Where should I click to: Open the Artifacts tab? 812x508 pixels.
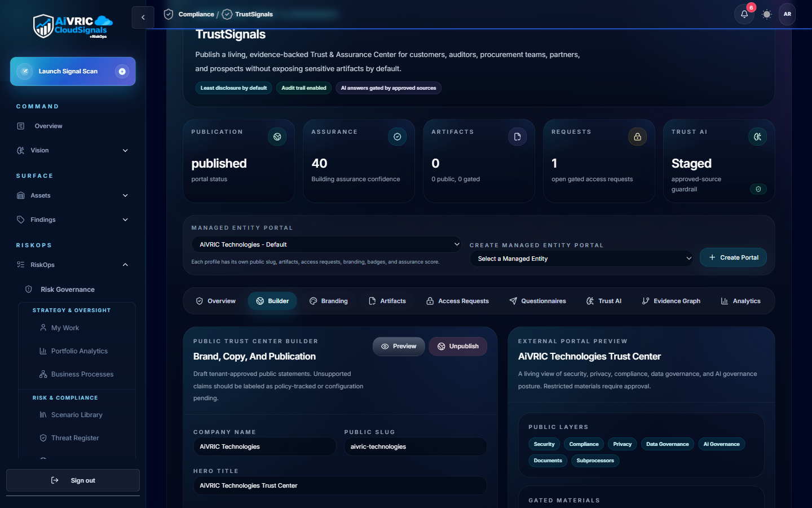tap(387, 301)
